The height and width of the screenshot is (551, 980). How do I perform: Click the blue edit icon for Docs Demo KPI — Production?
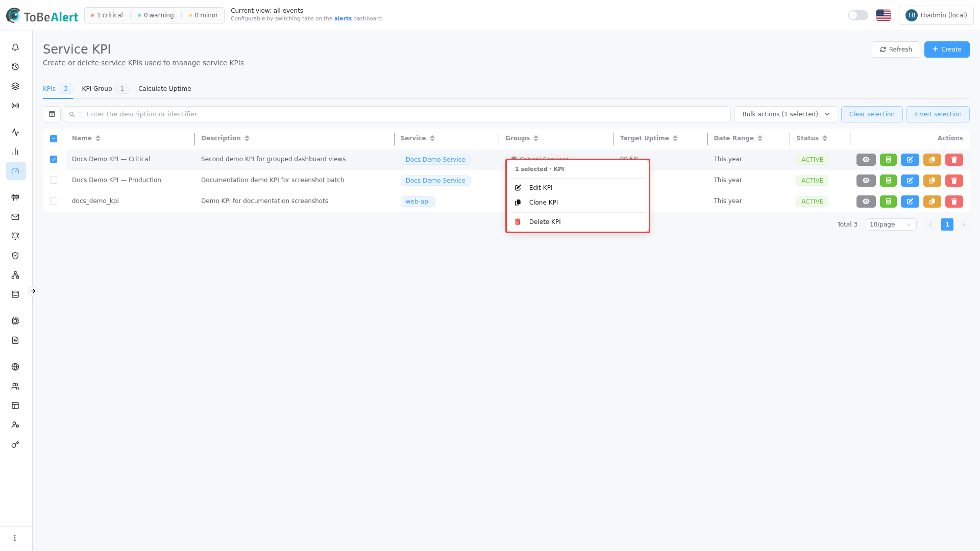point(910,181)
